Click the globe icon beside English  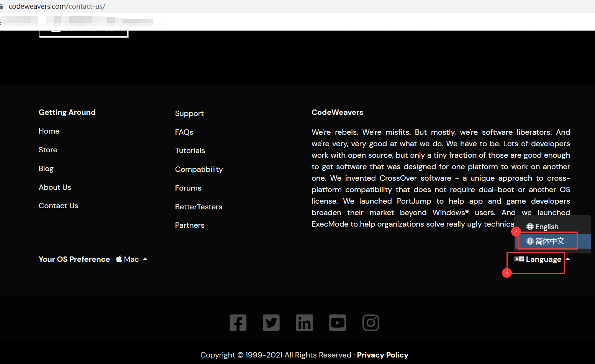(x=530, y=227)
